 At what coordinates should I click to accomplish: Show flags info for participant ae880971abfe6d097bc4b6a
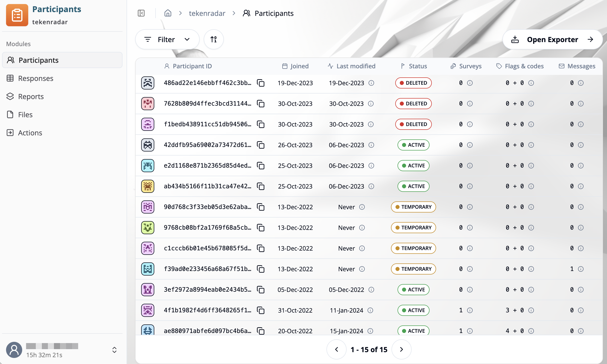[x=531, y=331]
